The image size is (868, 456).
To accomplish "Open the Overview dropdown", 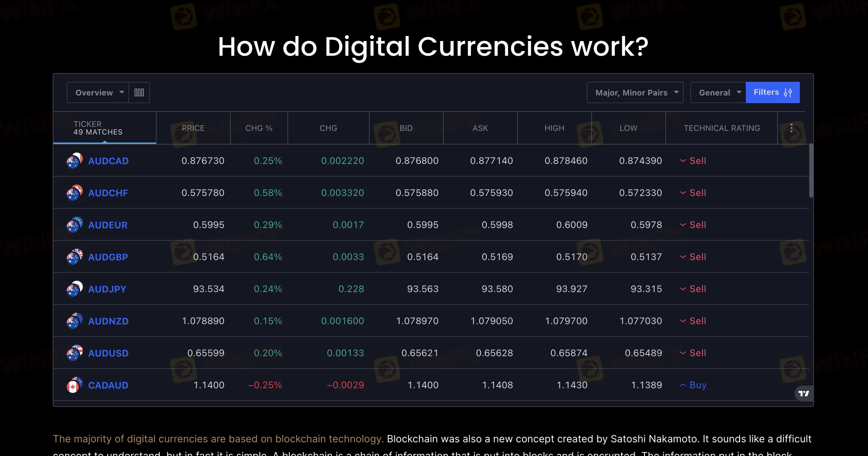I will pyautogui.click(x=98, y=92).
